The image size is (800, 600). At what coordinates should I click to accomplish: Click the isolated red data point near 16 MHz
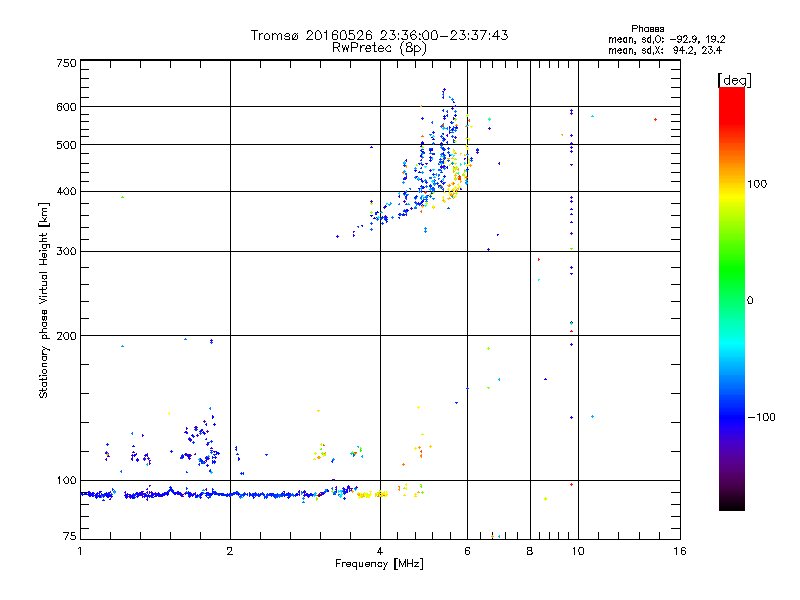(x=656, y=120)
